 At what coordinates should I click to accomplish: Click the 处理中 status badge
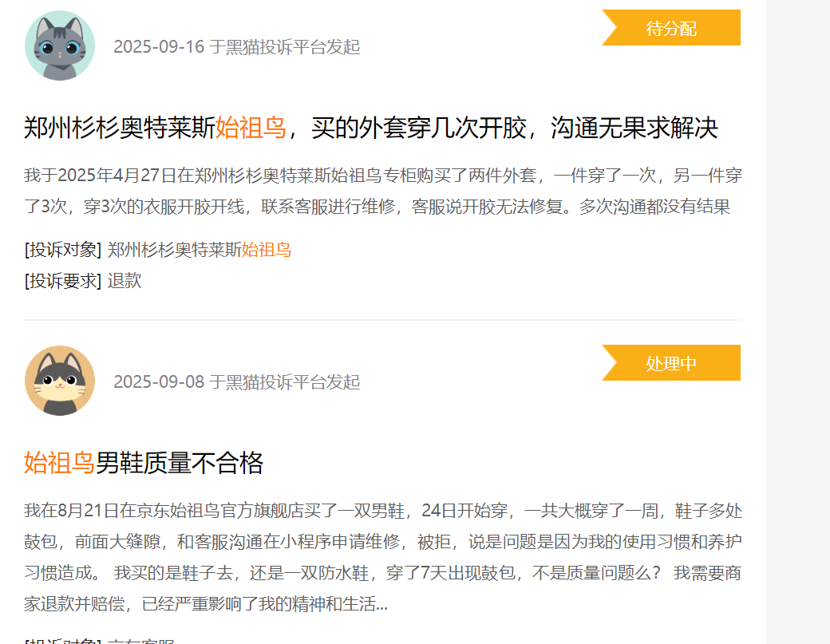[x=671, y=363]
